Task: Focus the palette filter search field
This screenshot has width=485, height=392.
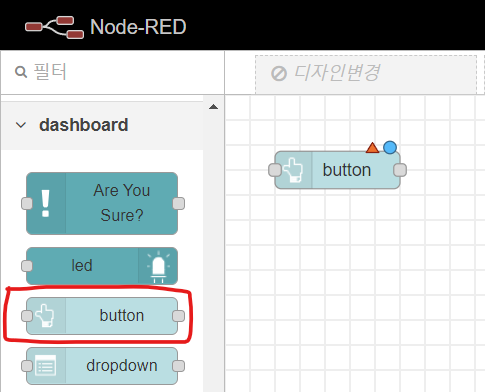Action: click(x=113, y=72)
